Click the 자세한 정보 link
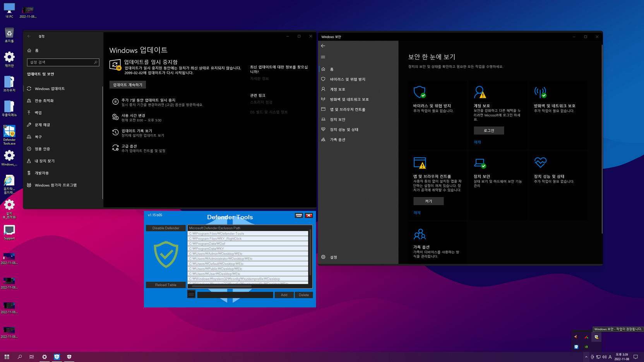Screen dimensions: 644x362 [x=259, y=79]
